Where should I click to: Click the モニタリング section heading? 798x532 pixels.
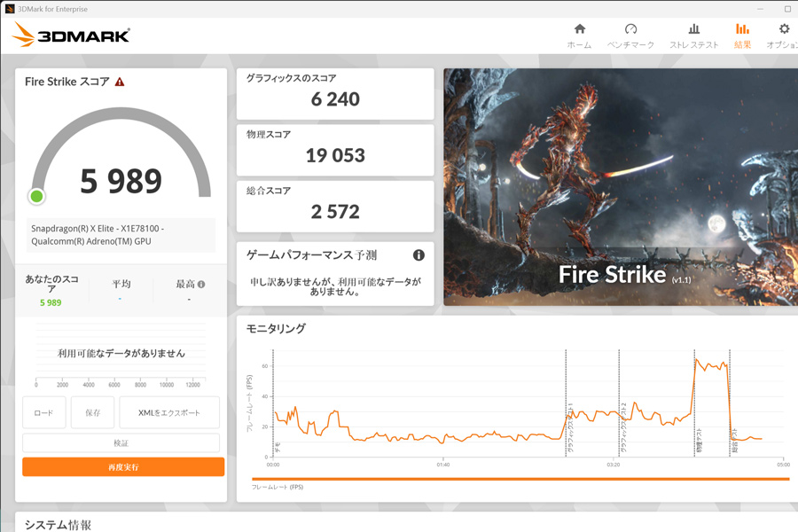click(276, 328)
